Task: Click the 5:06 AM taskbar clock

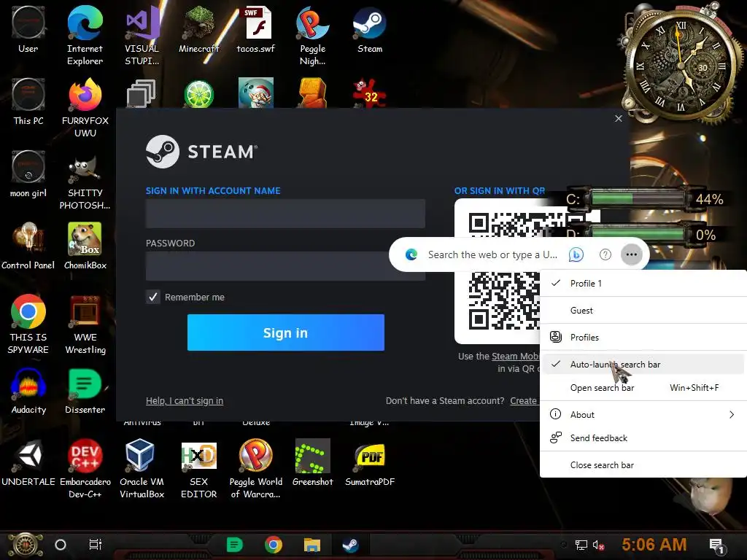Action: tap(654, 544)
